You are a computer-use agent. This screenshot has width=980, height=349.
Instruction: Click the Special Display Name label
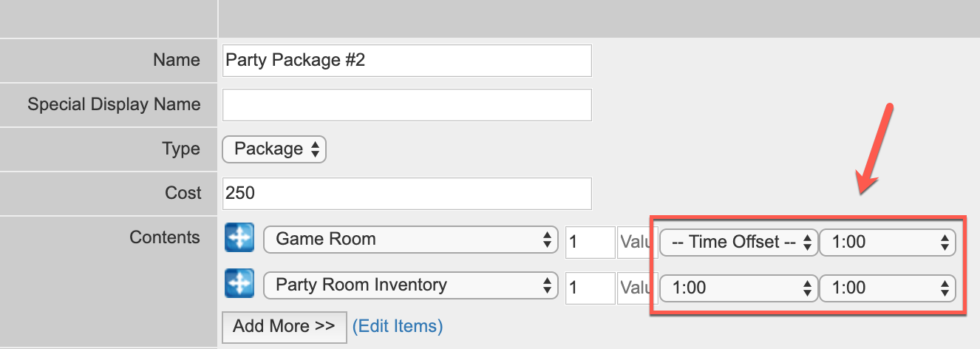[x=114, y=104]
